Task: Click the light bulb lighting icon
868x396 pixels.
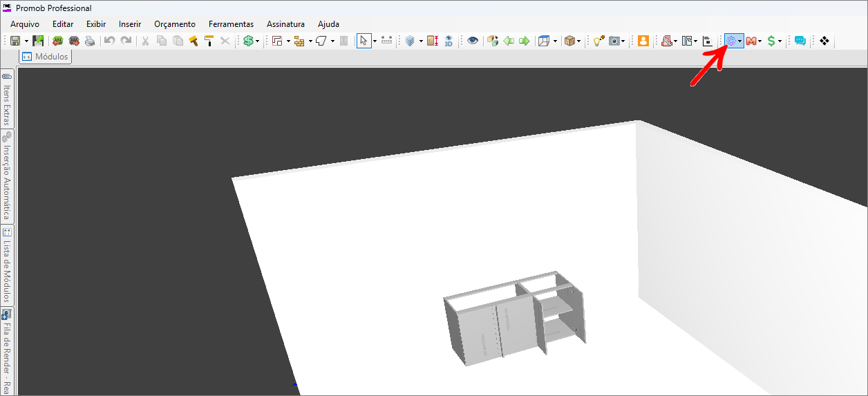Action: [x=598, y=41]
